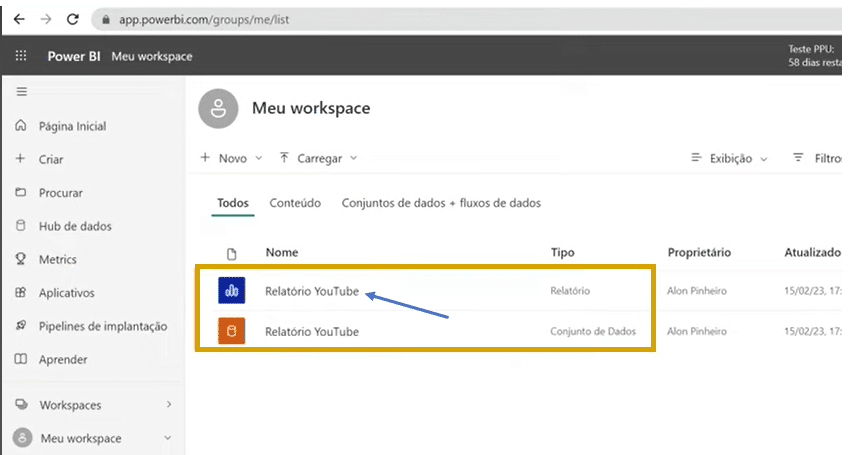This screenshot has width=863, height=455.
Task: Open the Carregar upload dropdown
Action: (318, 158)
